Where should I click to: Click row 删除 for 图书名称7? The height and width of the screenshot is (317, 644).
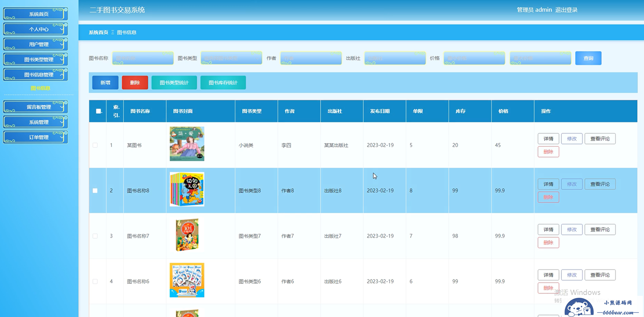pos(548,243)
